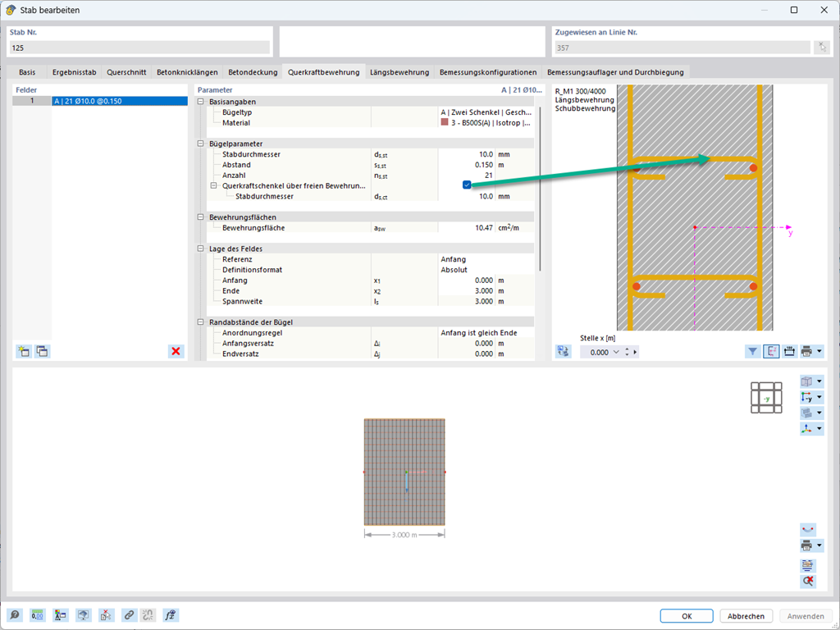Uncheck Querkraftschenkel über freien Bewehrung checkbox
Screen dimensions: 840x630
467,185
